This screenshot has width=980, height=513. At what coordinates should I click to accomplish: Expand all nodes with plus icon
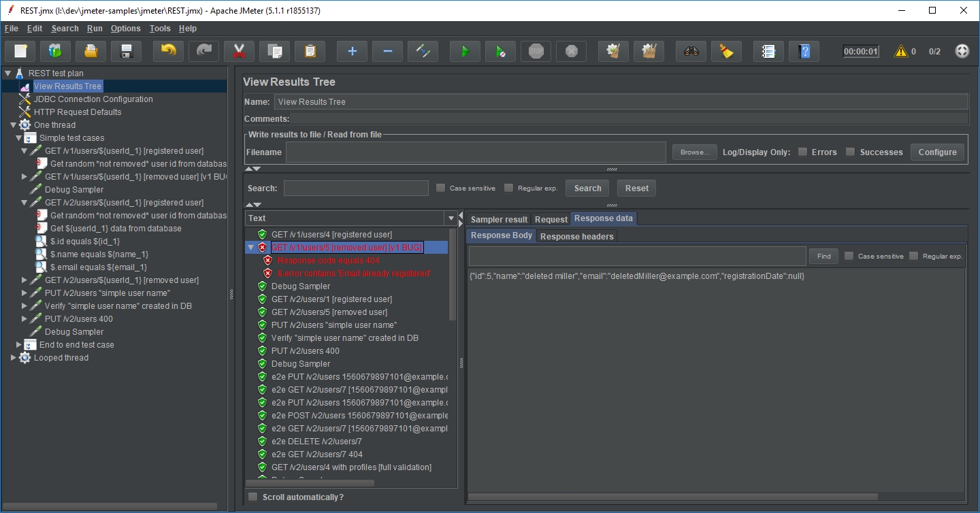(352, 51)
